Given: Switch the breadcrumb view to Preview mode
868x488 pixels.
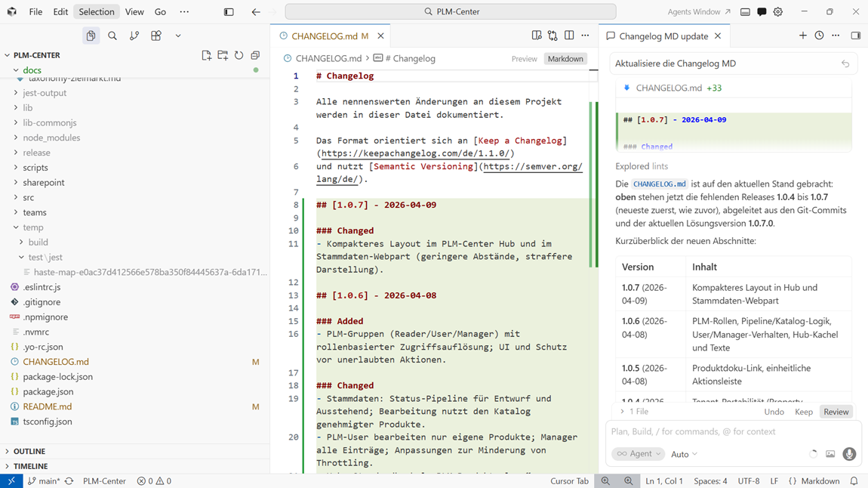Looking at the screenshot, I should coord(524,58).
